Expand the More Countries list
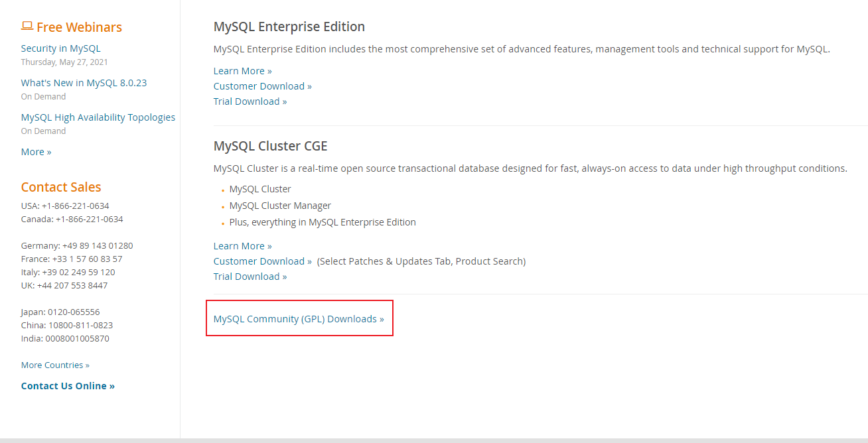Viewport: 868px width, 443px height. [x=54, y=365]
